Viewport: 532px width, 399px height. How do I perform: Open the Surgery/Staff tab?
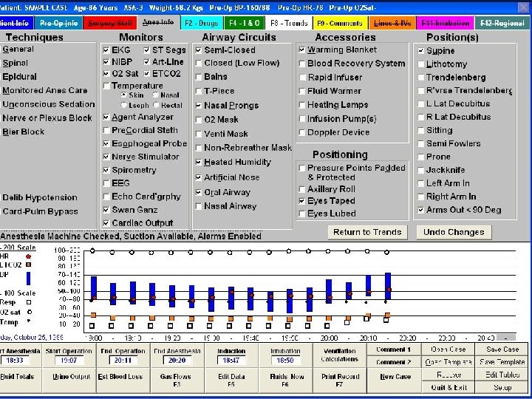pyautogui.click(x=110, y=23)
